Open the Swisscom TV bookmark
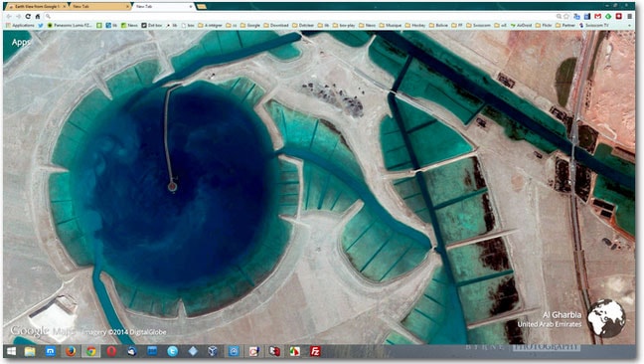This screenshot has height=364, width=644. (594, 26)
